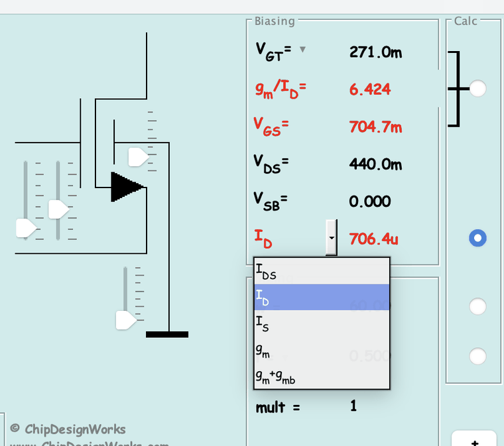Viewport: 504px width, 446px height.
Task: Select the bottom Calc radio button
Action: (477, 356)
